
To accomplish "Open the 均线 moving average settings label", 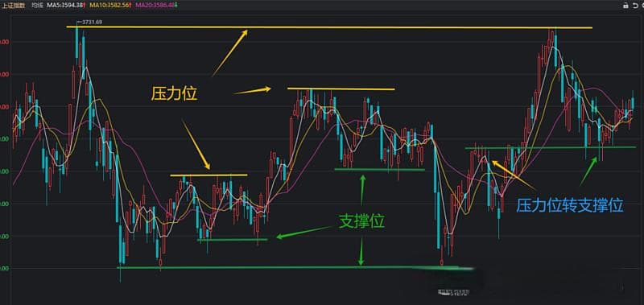I will pyautogui.click(x=37, y=6).
